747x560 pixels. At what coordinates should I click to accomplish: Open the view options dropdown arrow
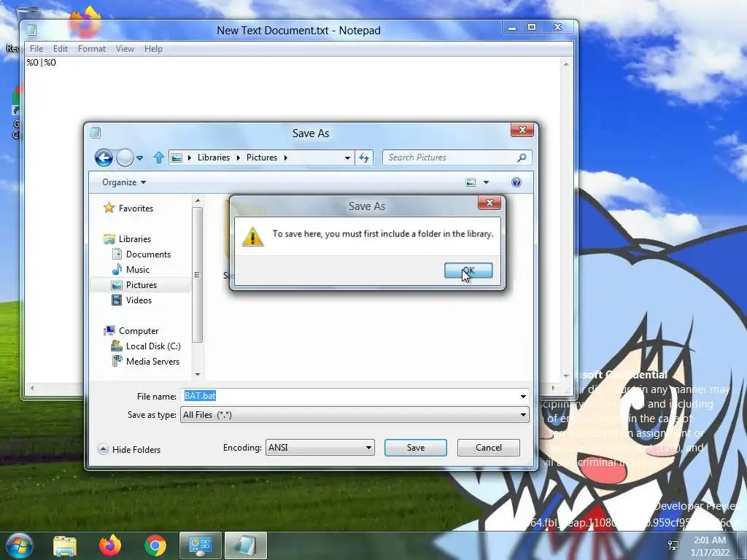[x=486, y=182]
